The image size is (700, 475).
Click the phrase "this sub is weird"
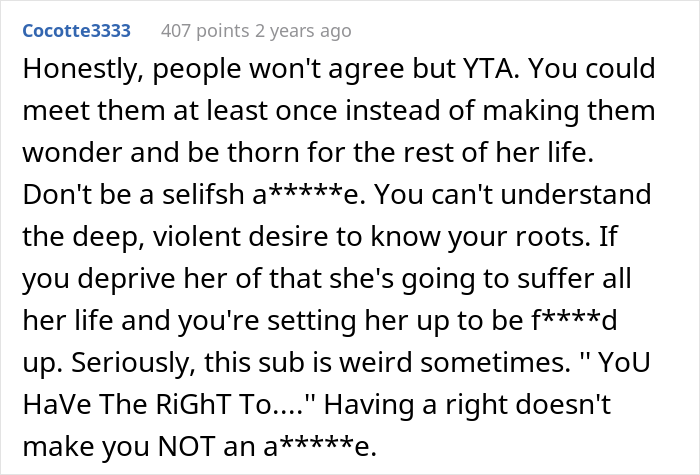[302, 355]
